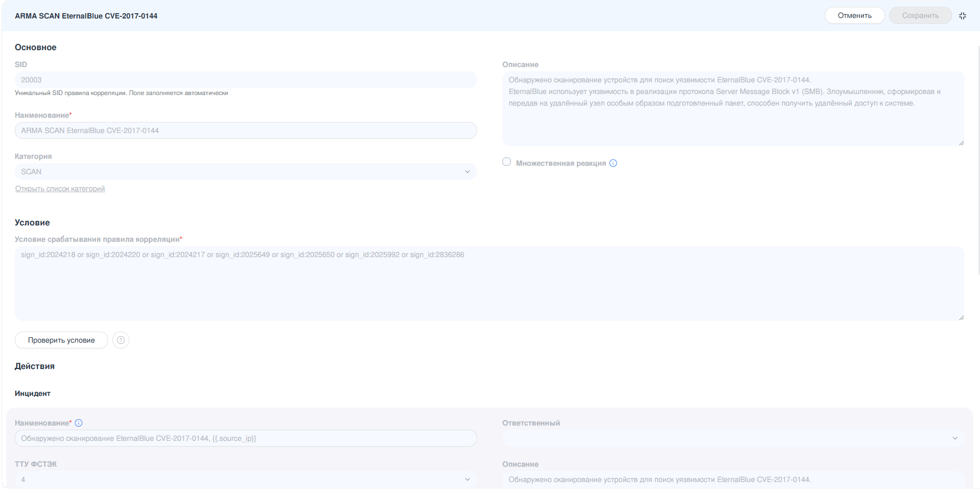
Task: Click info icon beside Множественная реакция
Action: point(613,163)
